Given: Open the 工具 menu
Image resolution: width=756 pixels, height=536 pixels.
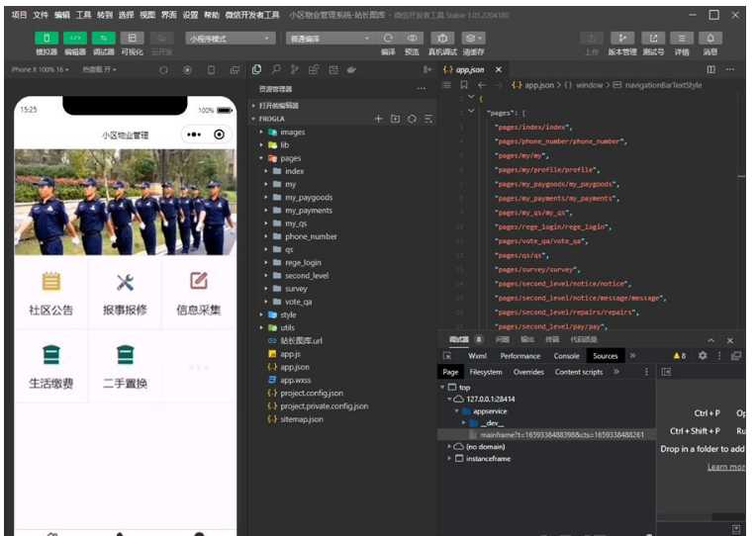Looking at the screenshot, I should tap(83, 15).
